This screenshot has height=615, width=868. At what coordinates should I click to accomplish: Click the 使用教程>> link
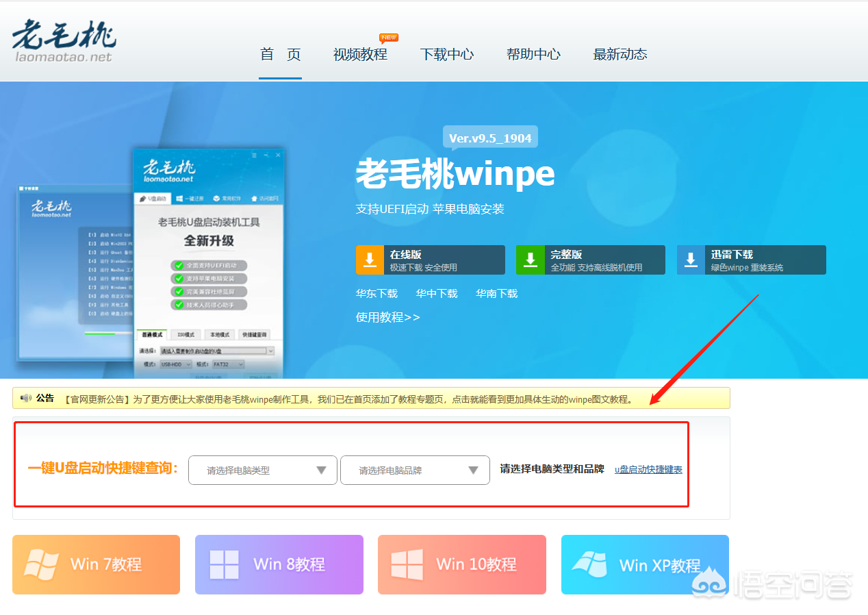(388, 318)
